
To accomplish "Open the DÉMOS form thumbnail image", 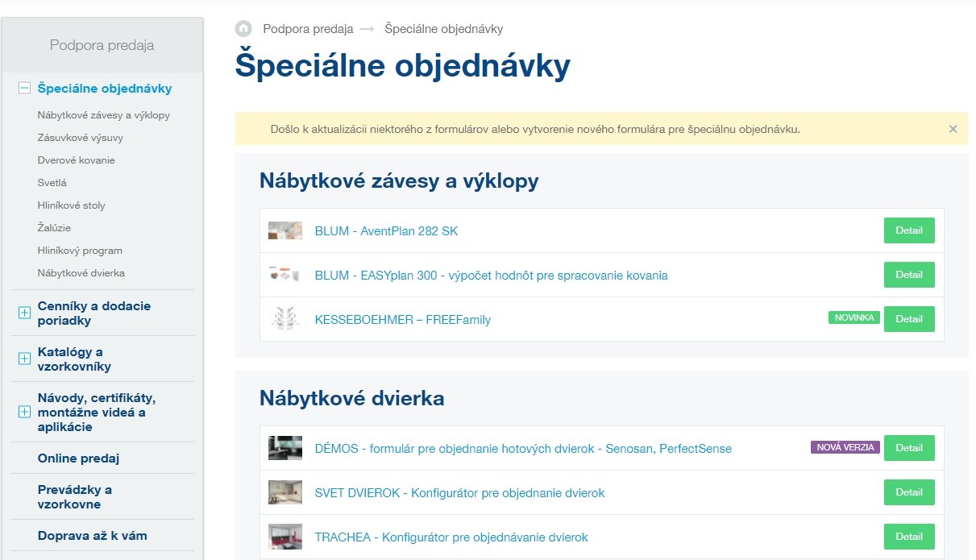I will pos(285,448).
